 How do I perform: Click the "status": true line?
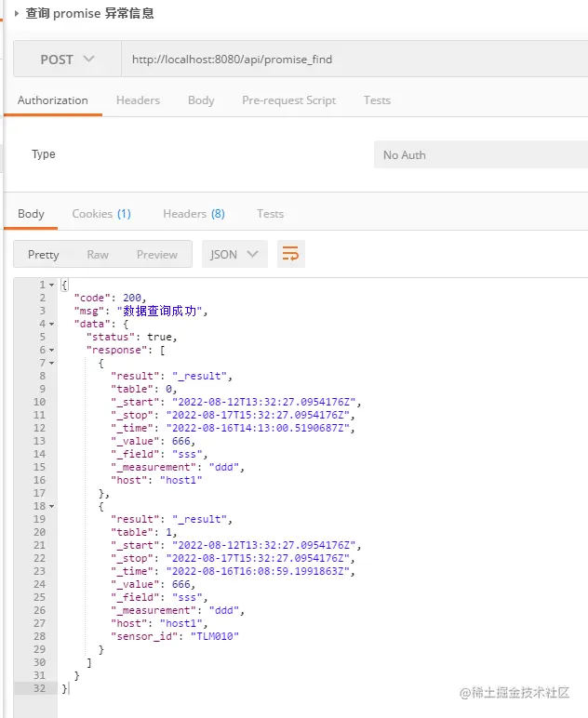131,337
